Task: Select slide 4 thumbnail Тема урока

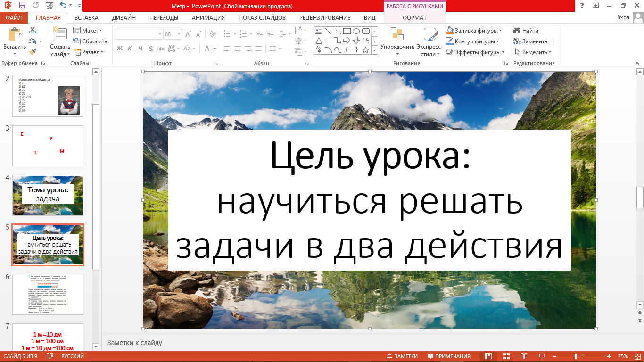Action: coord(48,195)
